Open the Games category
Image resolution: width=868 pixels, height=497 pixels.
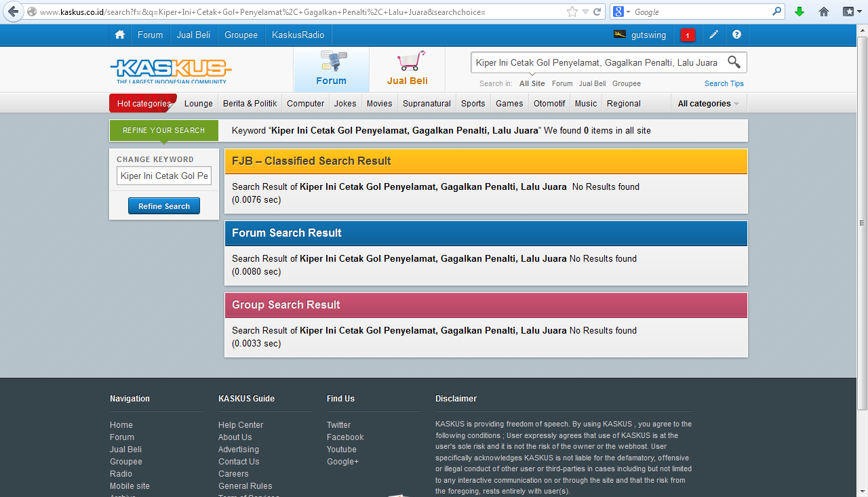pos(509,104)
